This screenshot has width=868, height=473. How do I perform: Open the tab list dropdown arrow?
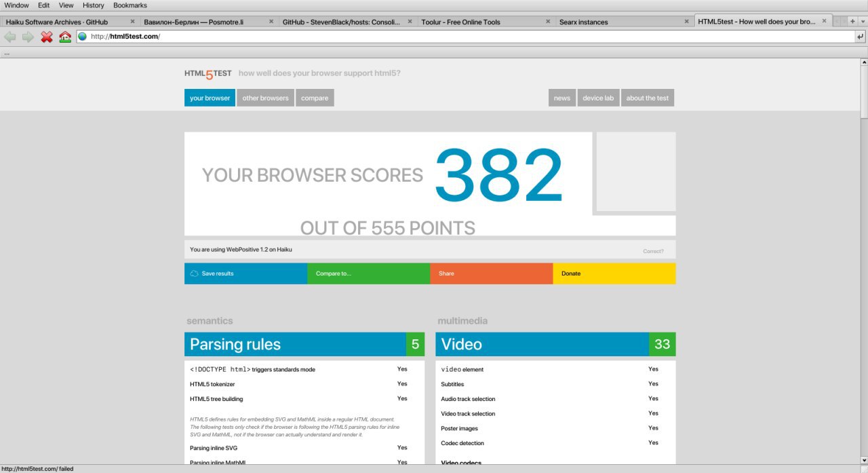(862, 22)
